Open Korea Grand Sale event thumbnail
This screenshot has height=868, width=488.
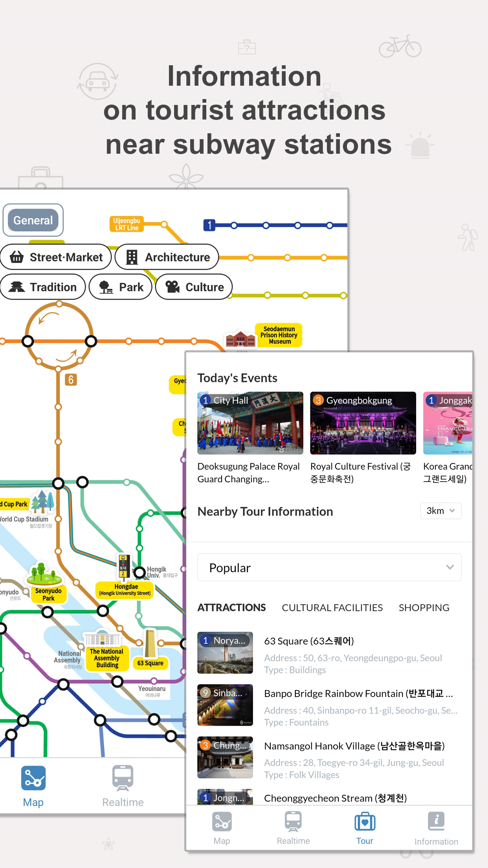(x=448, y=423)
